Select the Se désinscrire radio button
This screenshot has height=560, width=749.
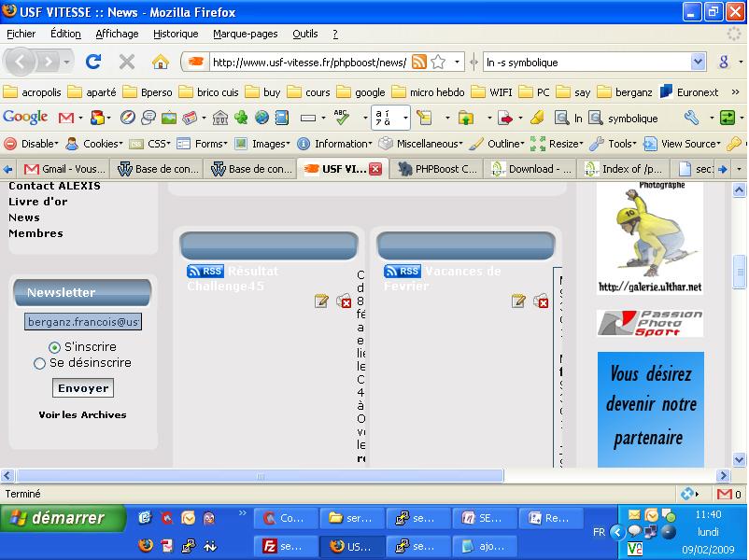click(39, 363)
